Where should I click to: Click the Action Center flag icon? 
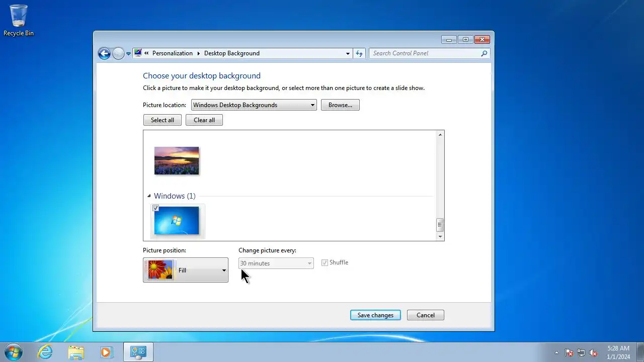[569, 352]
